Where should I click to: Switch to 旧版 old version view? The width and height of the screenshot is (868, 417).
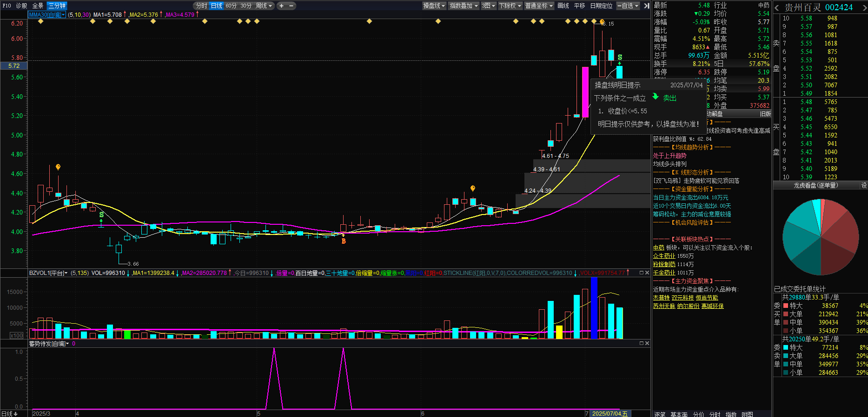(x=765, y=114)
